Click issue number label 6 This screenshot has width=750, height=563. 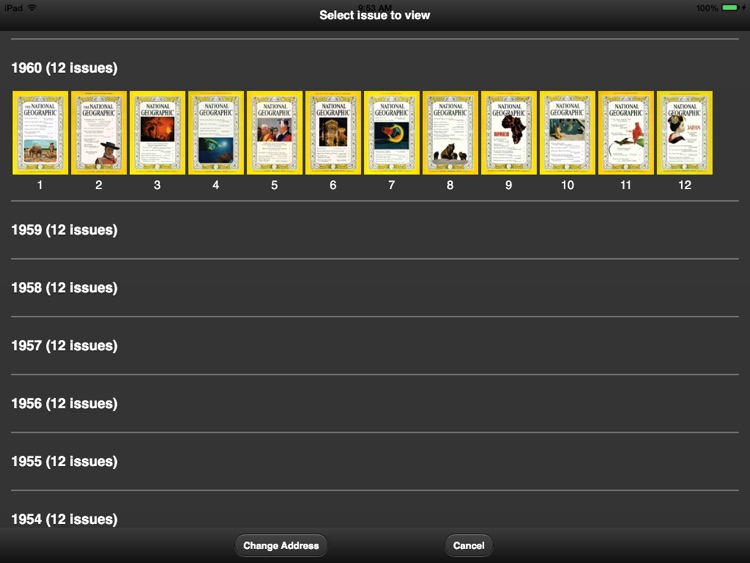pyautogui.click(x=333, y=185)
